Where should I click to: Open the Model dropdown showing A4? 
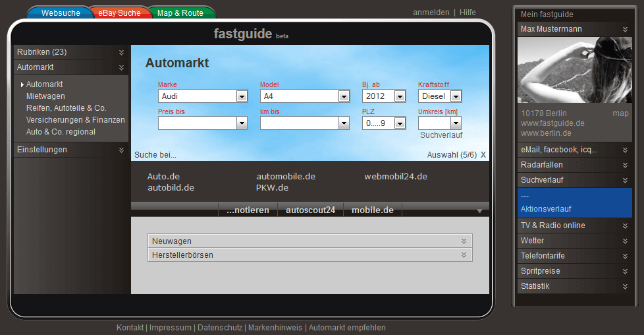(305, 96)
